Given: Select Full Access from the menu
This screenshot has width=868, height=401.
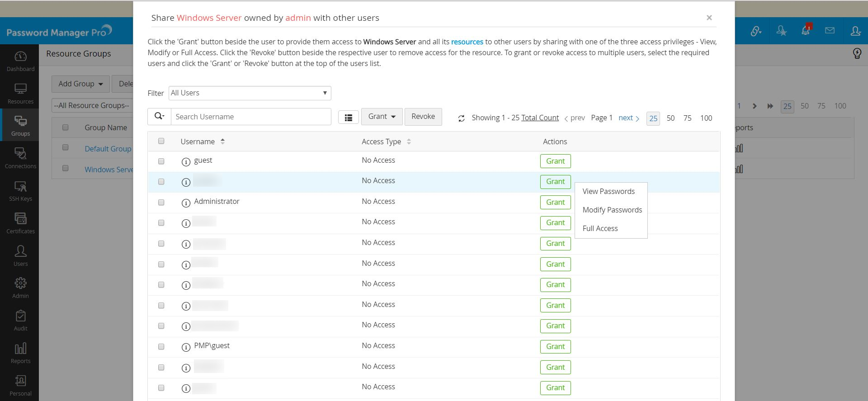Looking at the screenshot, I should (600, 229).
